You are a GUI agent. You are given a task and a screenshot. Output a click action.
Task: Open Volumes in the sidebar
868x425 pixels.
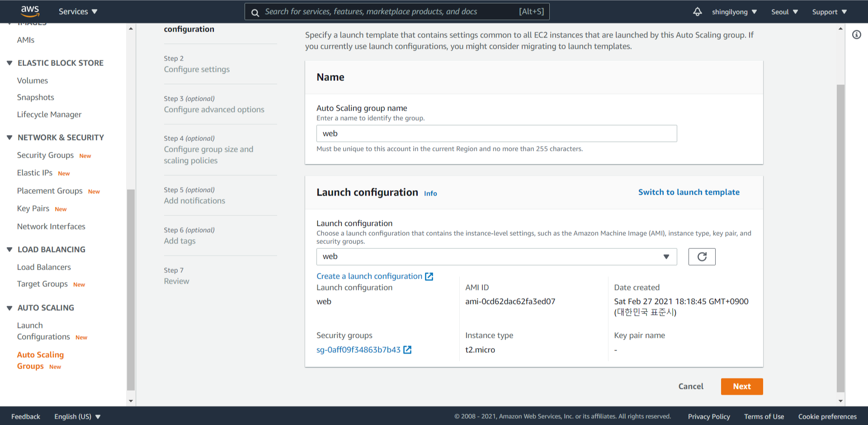[x=33, y=80]
